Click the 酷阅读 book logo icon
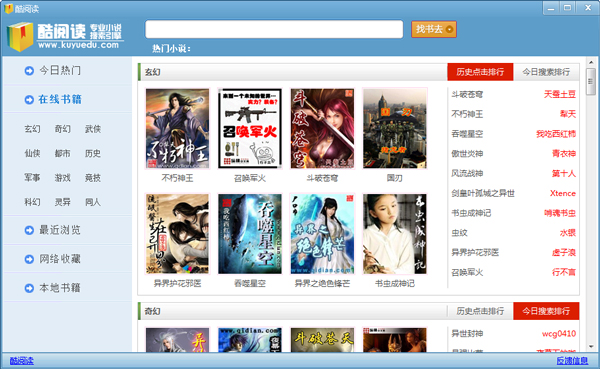The width and height of the screenshot is (600, 369). (20, 36)
